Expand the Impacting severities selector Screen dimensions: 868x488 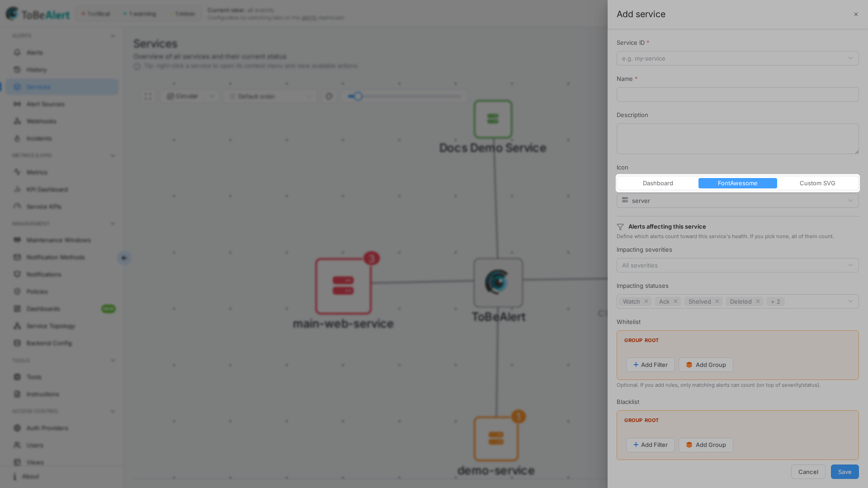click(737, 265)
